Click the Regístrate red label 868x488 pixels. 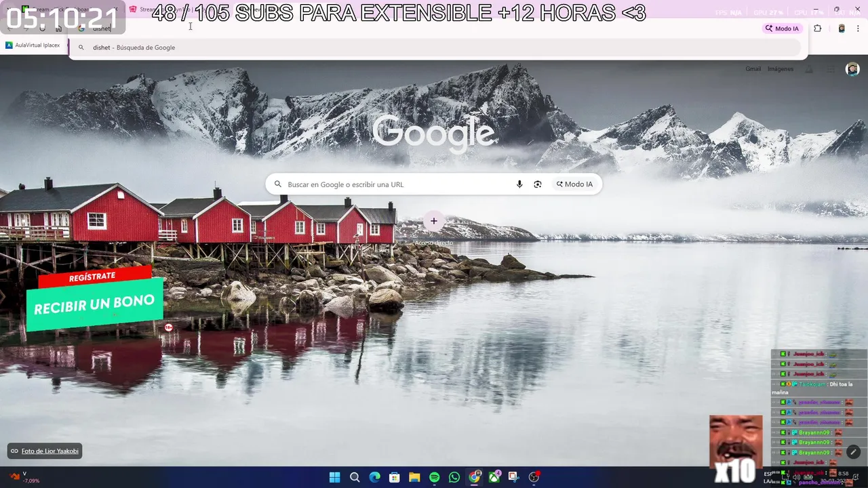[94, 277]
